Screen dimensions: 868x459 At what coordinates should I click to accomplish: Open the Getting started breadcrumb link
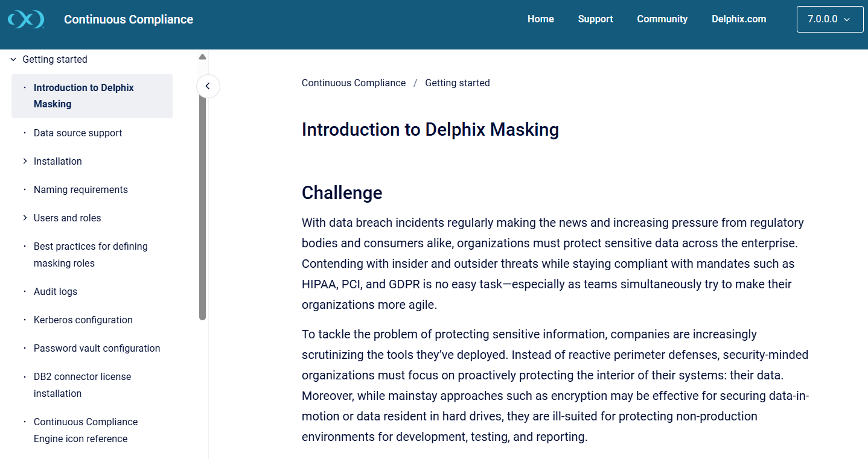457,83
